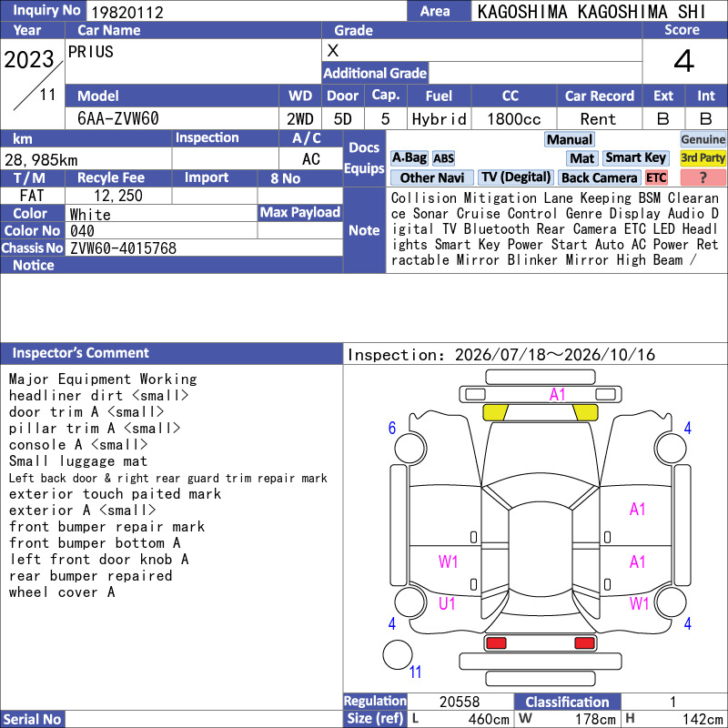Click the grade value X
Screen dimensions: 728x728
333,51
